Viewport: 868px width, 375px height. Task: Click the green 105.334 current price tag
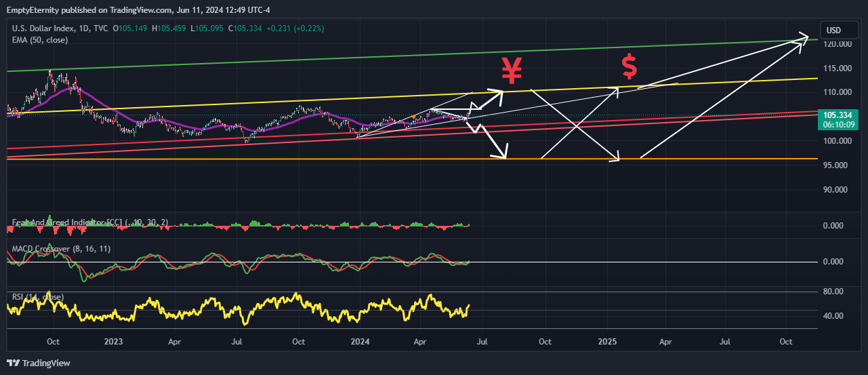tap(839, 115)
